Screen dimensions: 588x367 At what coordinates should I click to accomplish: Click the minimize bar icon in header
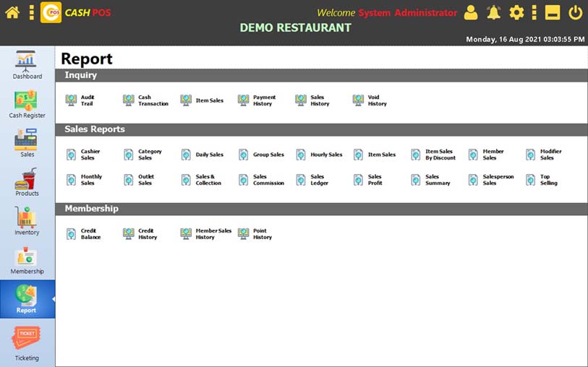(x=553, y=12)
